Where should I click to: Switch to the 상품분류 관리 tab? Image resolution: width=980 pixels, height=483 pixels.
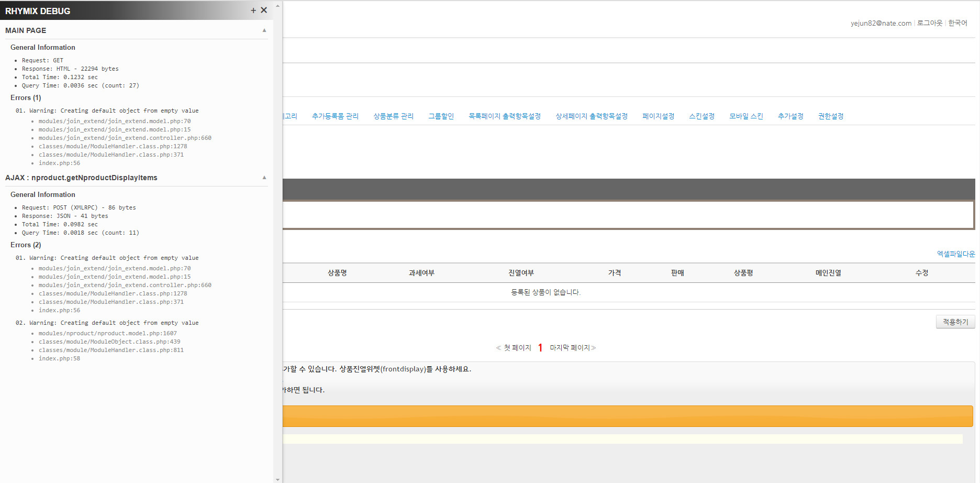(x=393, y=116)
